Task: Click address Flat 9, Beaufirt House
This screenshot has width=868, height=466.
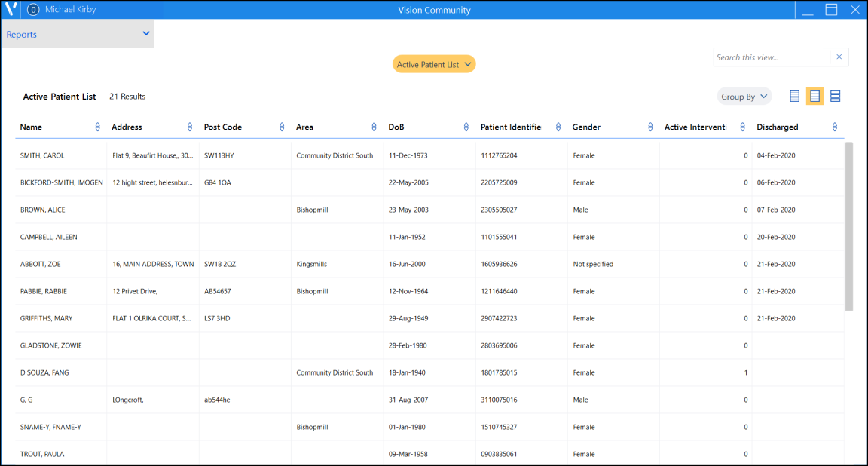Action: click(153, 155)
